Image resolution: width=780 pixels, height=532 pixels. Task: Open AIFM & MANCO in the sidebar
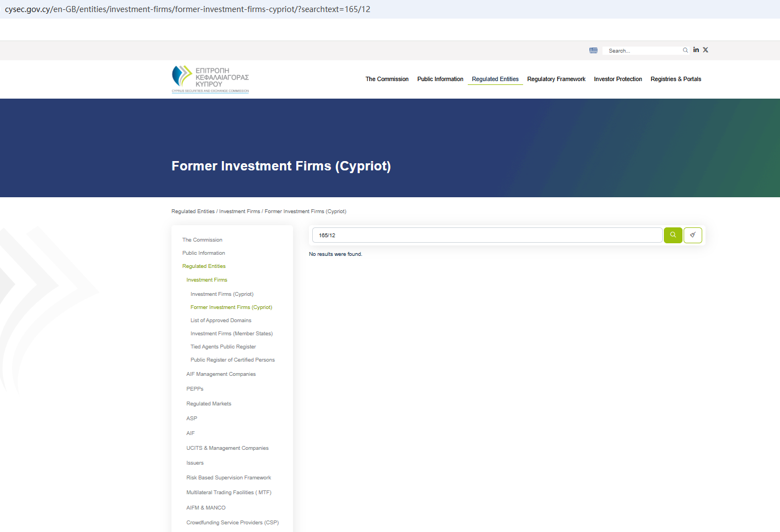(x=206, y=508)
